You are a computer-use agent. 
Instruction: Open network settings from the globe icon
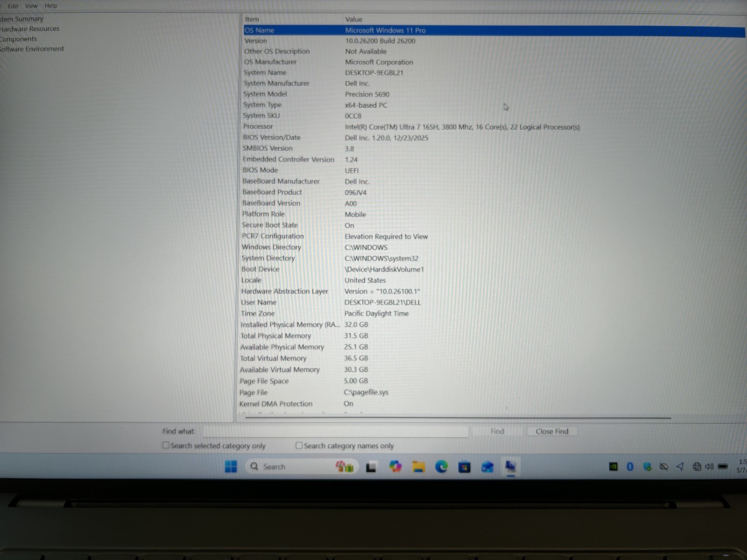click(697, 466)
